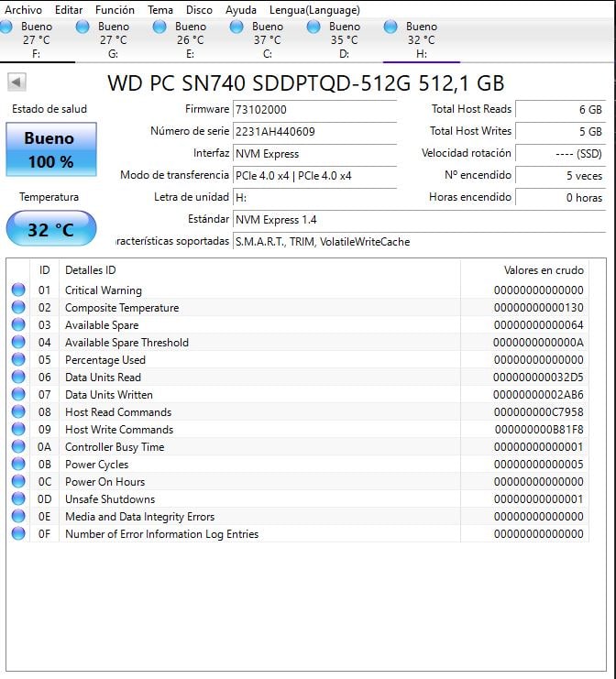
Task: Click the rotation speed ---- (SSD) field
Action: (561, 154)
